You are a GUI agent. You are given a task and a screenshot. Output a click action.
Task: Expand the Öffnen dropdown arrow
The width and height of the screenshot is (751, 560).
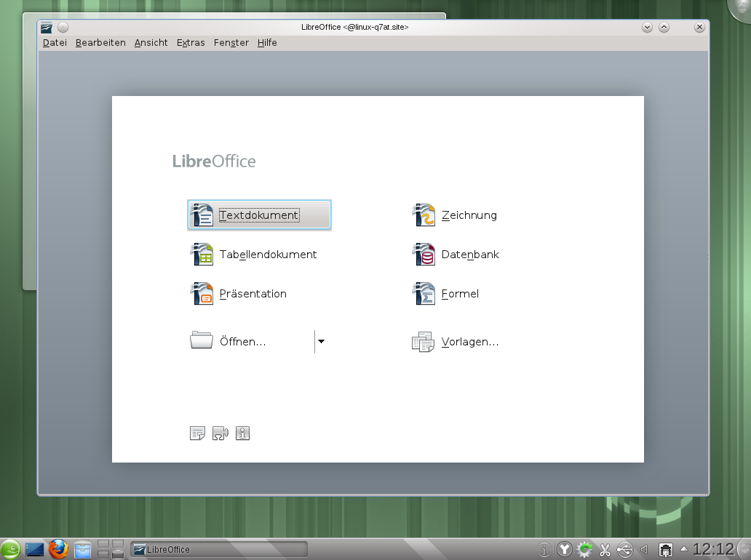320,341
